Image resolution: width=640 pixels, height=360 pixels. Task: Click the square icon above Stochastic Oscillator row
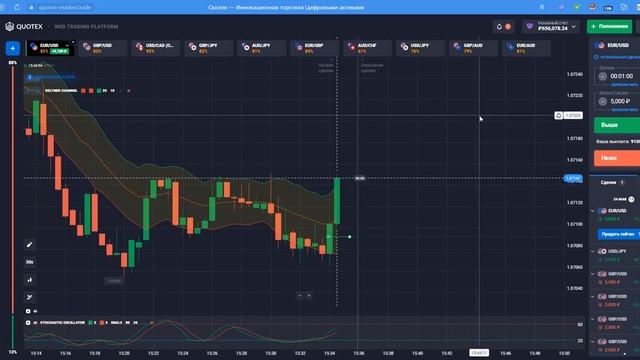(28, 311)
